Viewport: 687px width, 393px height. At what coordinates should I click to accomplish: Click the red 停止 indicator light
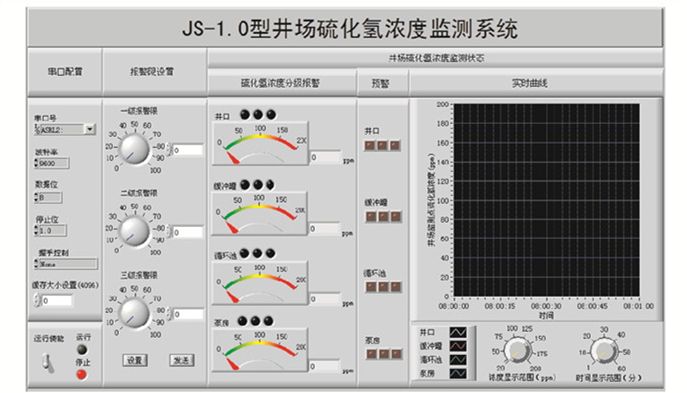(x=81, y=375)
